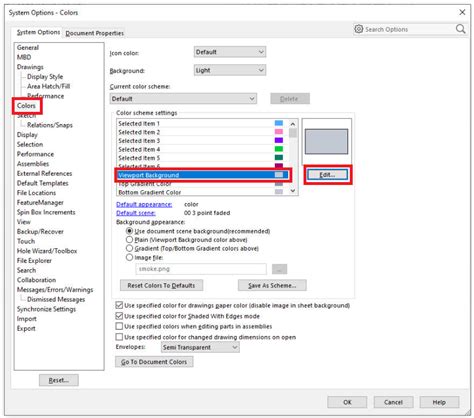The image size is (474, 418).
Task: Open Drawings category
Action: click(x=30, y=67)
